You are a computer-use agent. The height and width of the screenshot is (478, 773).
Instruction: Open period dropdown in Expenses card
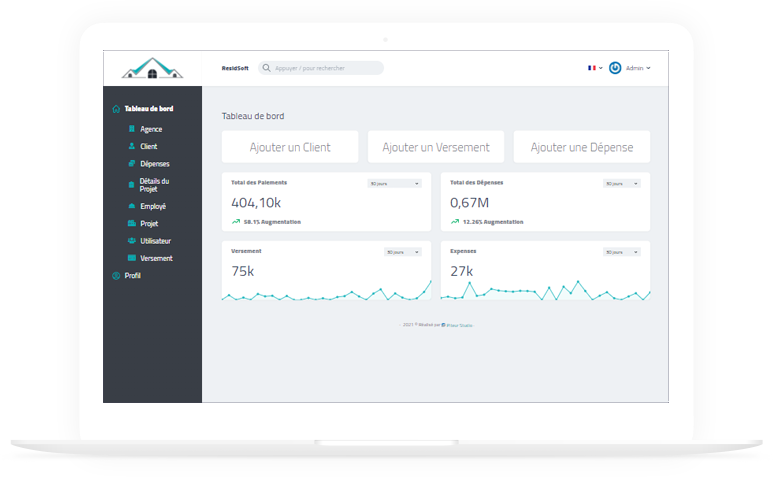(x=622, y=252)
